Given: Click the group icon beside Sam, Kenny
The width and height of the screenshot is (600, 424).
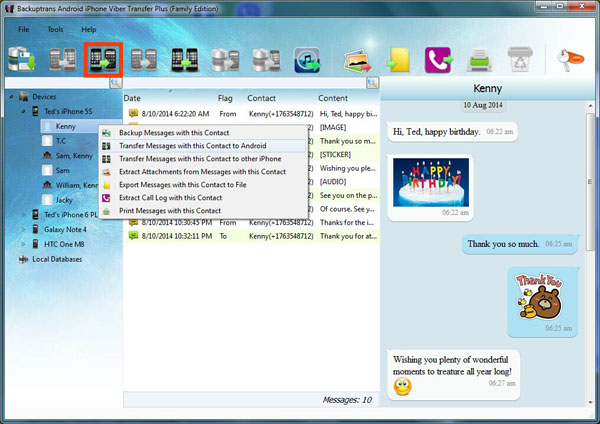Looking at the screenshot, I should pos(47,156).
